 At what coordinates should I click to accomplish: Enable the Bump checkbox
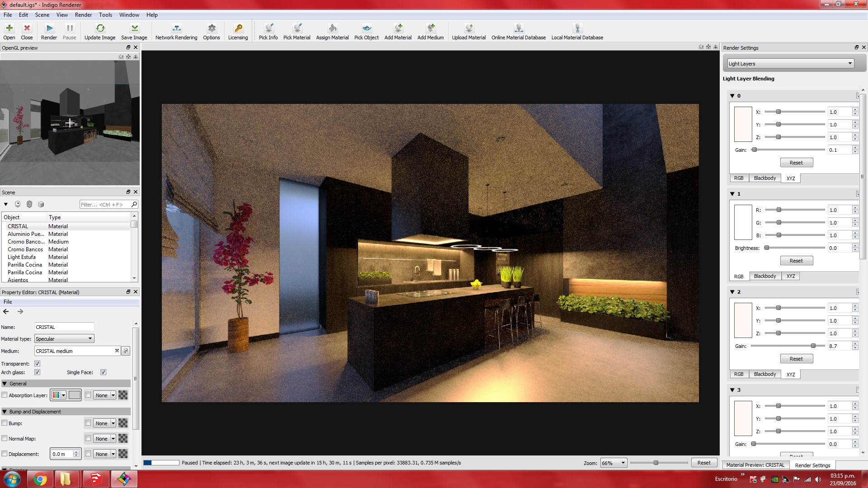pyautogui.click(x=5, y=423)
